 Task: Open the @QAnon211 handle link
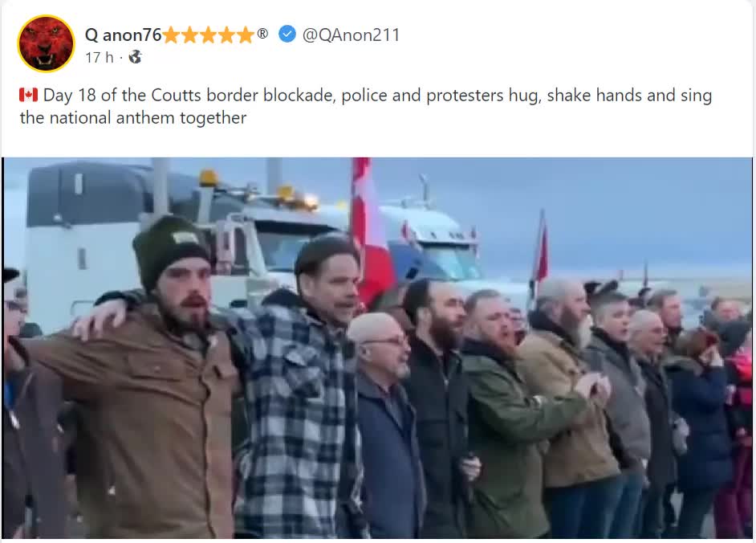pyautogui.click(x=351, y=35)
